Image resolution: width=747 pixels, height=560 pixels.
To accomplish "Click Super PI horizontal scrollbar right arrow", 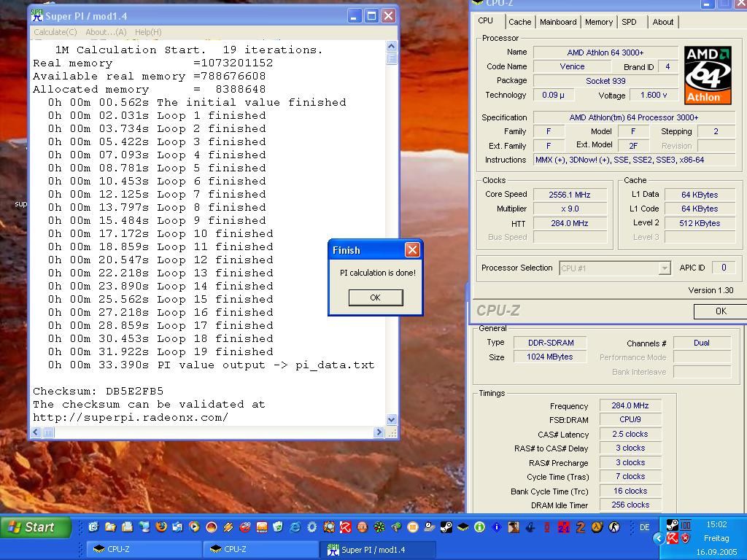I will [379, 432].
